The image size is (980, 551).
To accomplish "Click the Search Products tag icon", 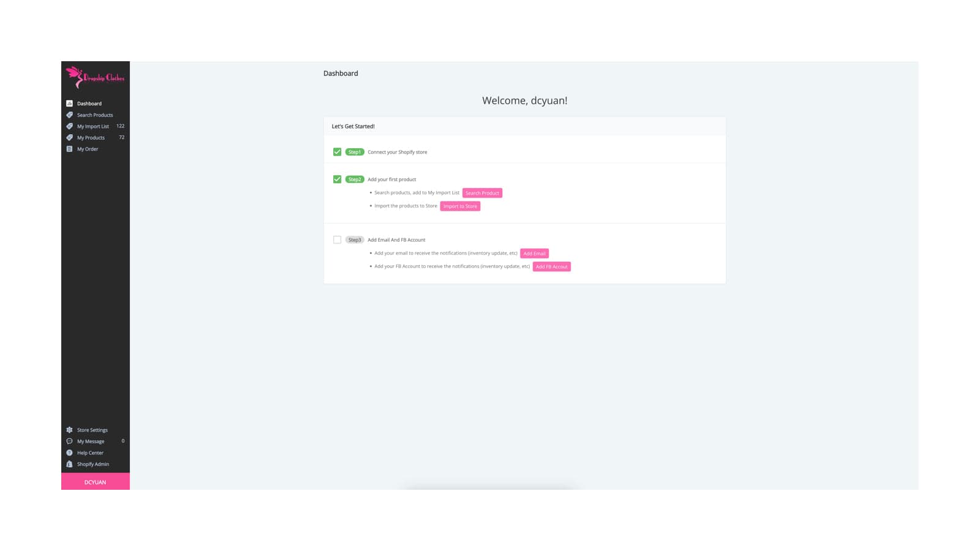I will [69, 115].
